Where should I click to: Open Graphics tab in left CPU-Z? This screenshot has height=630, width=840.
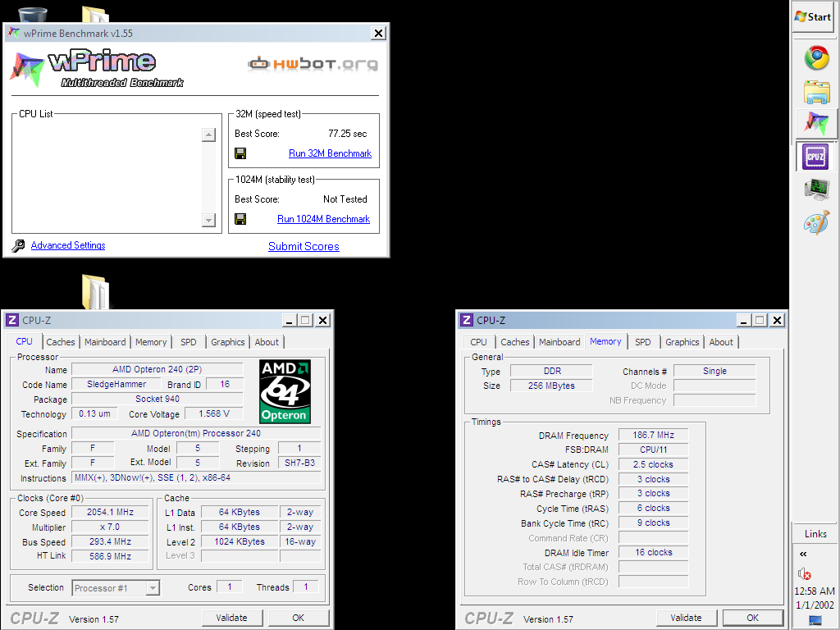coord(228,342)
